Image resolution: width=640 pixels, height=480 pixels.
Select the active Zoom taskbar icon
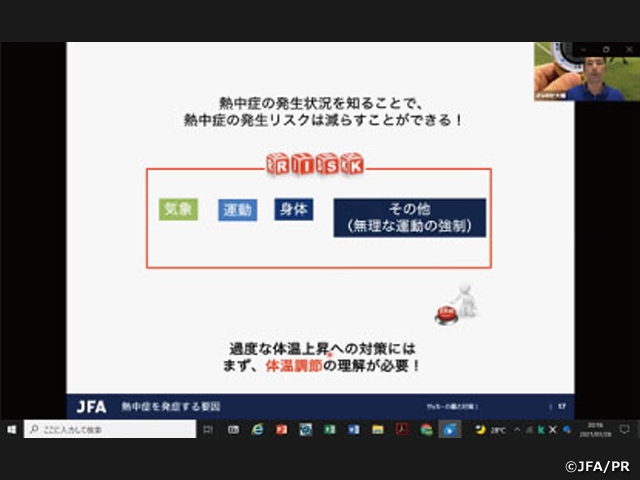coord(450,429)
